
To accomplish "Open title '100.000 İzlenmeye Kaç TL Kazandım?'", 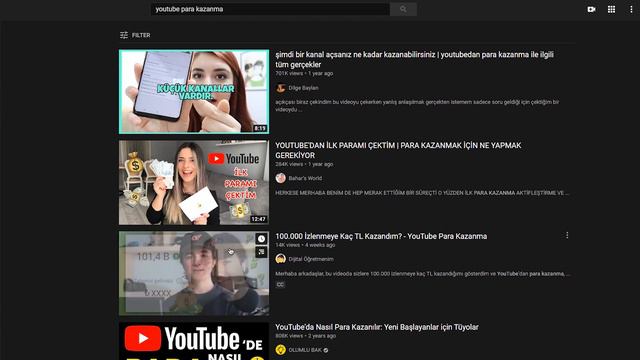I will [x=381, y=236].
